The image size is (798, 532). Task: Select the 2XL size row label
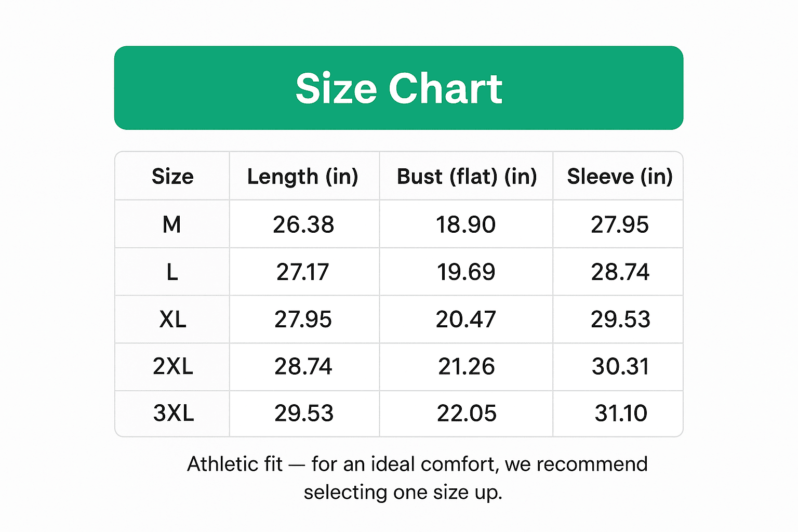[x=173, y=366]
